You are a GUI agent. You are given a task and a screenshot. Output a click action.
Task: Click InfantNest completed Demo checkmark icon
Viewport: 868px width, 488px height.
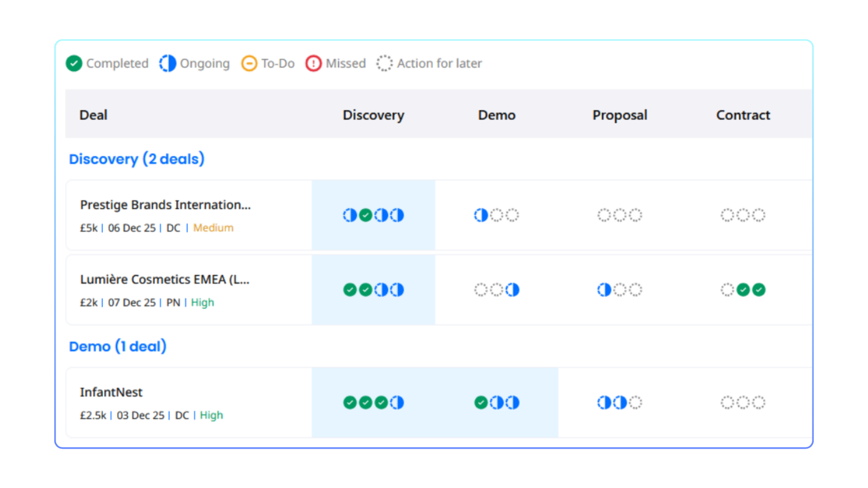(481, 402)
